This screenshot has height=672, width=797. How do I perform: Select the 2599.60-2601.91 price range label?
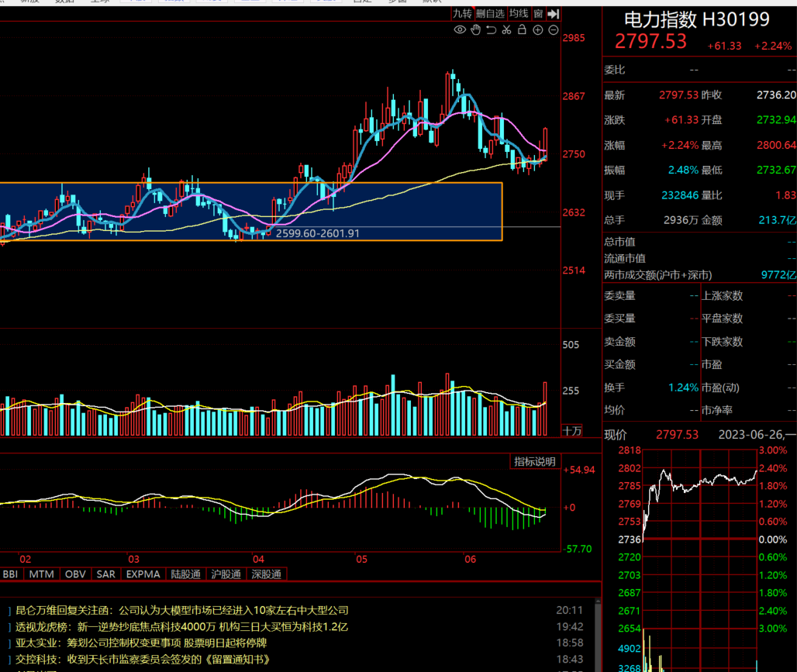[x=318, y=233]
